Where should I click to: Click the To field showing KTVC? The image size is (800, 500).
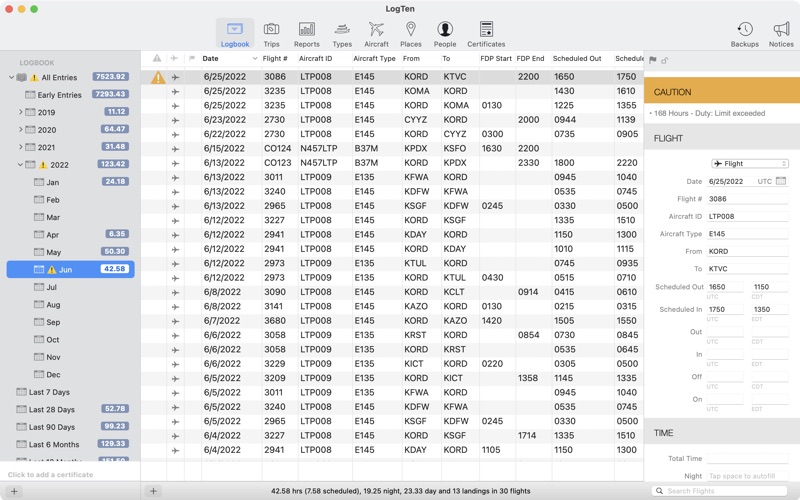[x=747, y=269]
